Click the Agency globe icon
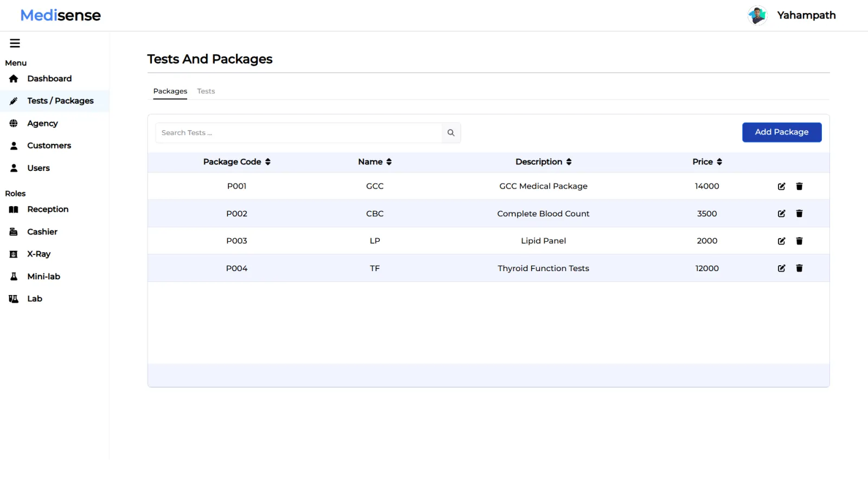This screenshot has width=868, height=488. 14,124
